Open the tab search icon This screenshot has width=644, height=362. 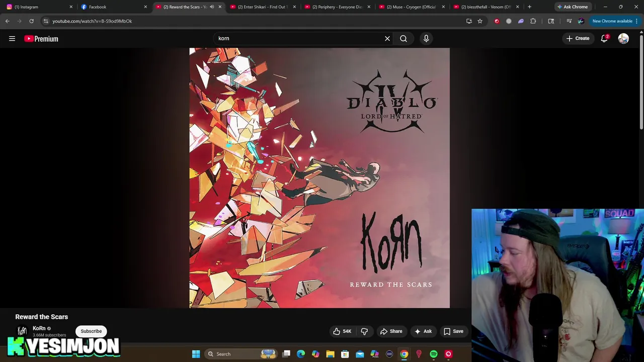tap(551, 21)
